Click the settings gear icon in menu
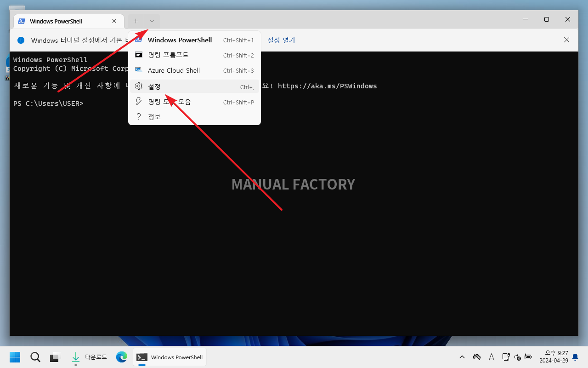 pos(138,86)
